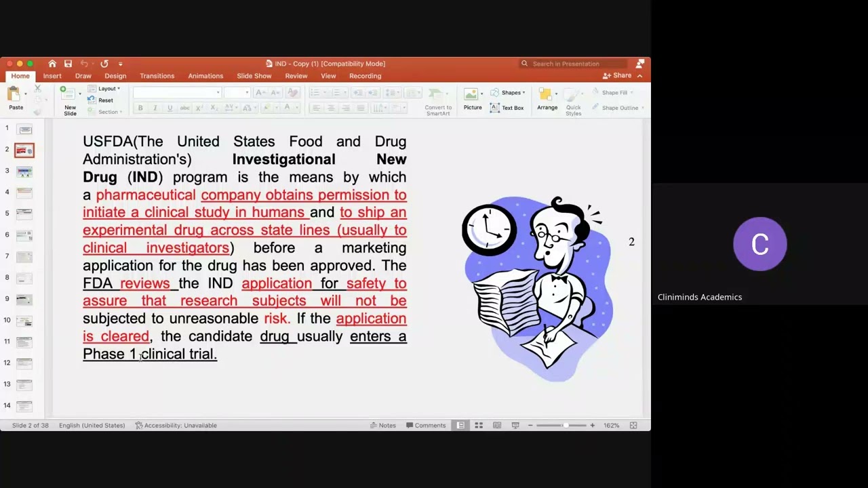Toggle the Notes pane
This screenshot has width=868, height=488.
pyautogui.click(x=383, y=426)
